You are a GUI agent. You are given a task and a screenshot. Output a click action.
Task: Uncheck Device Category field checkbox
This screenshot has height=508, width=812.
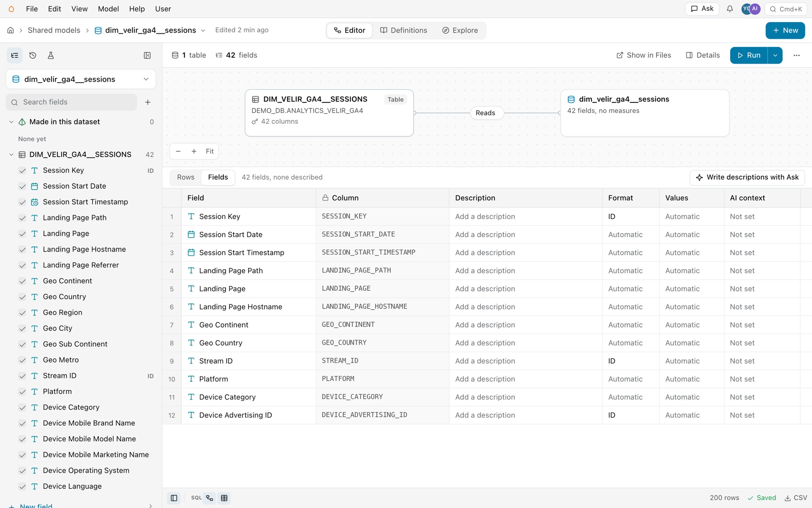tap(22, 408)
